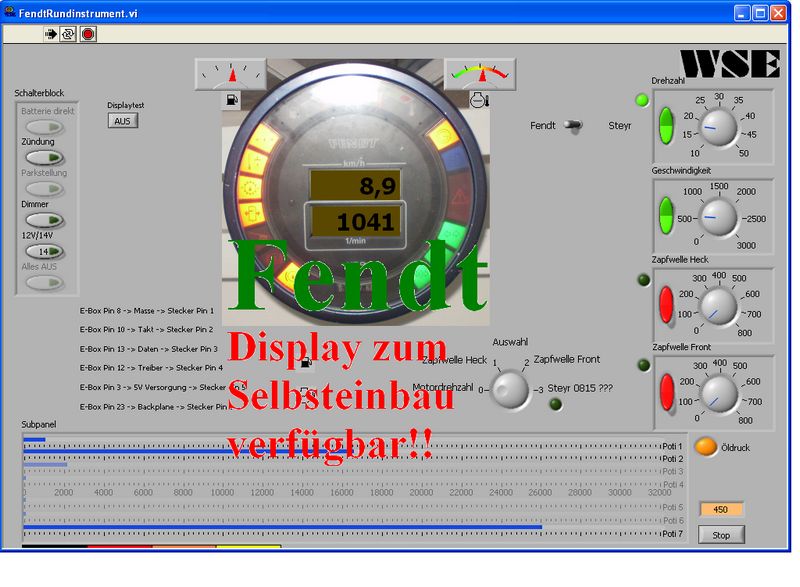Click the fuel level needle gauge
The width and height of the screenshot is (800, 587).
(231, 74)
